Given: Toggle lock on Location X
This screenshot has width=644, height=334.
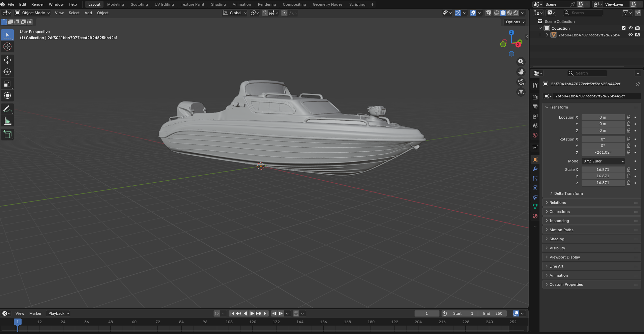Looking at the screenshot, I should point(628,117).
